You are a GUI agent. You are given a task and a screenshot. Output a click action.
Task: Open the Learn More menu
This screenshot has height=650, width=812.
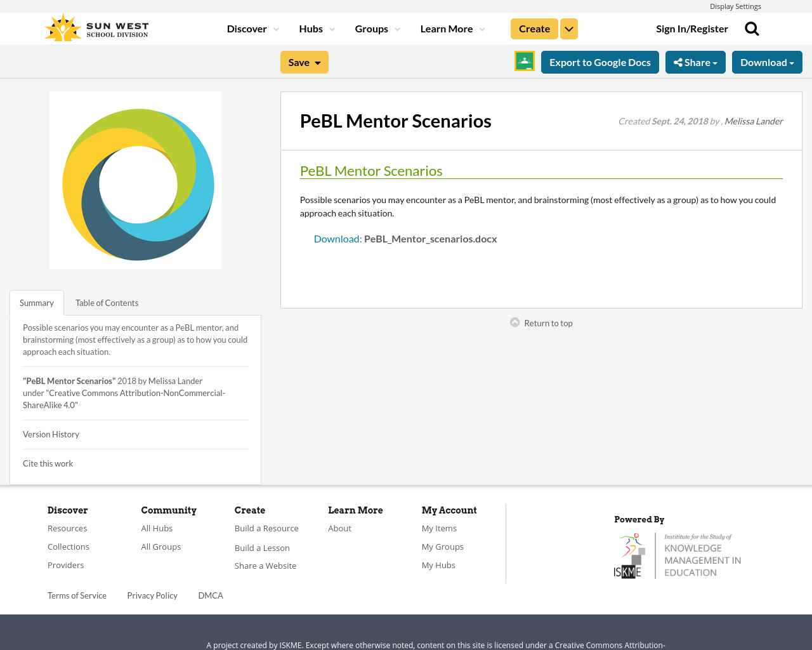click(x=446, y=28)
